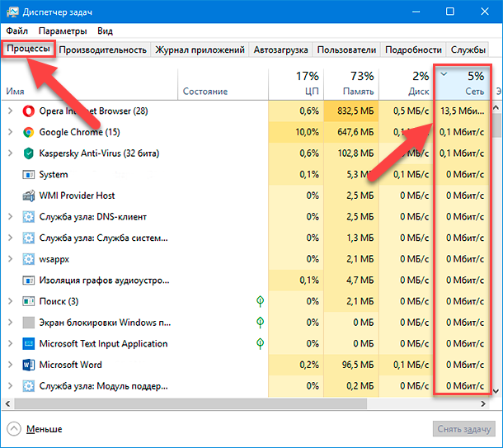Click the Microsoft Word process icon
Screen dimensions: 503x448
(29, 365)
